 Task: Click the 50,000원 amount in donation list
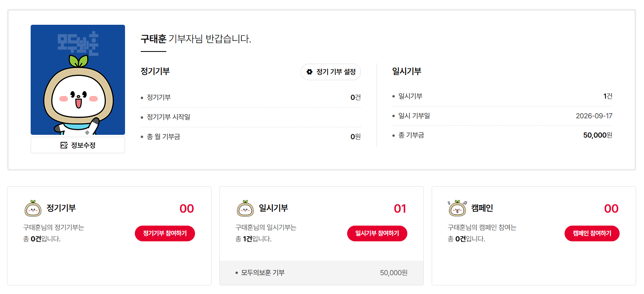point(394,273)
